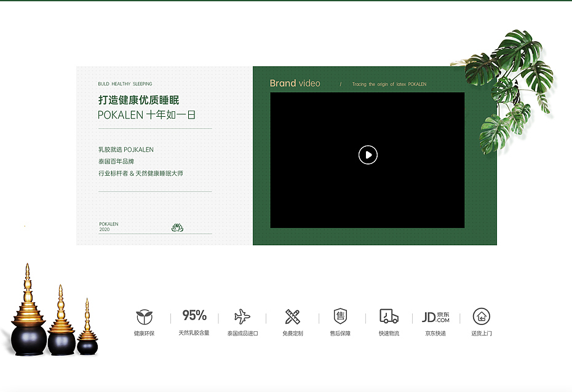Click the BUILD HEALTHY SLEEPING caption
Screen dimensions: 572x392
point(125,84)
